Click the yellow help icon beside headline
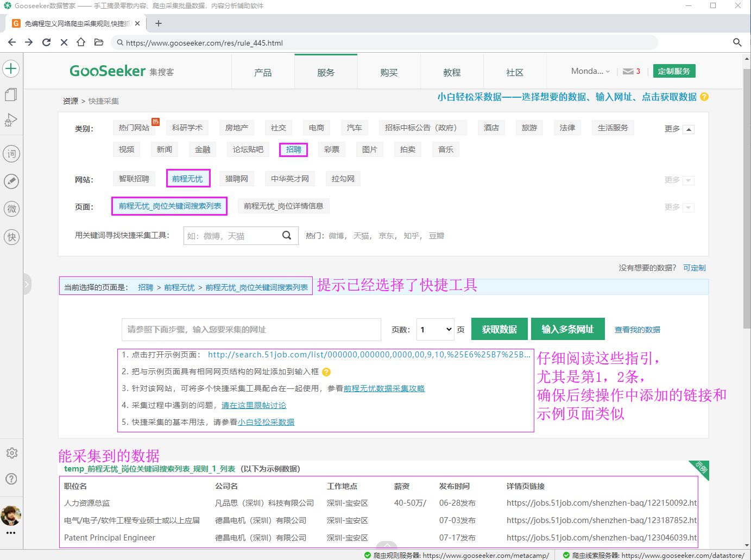751x560 pixels. coord(704,97)
